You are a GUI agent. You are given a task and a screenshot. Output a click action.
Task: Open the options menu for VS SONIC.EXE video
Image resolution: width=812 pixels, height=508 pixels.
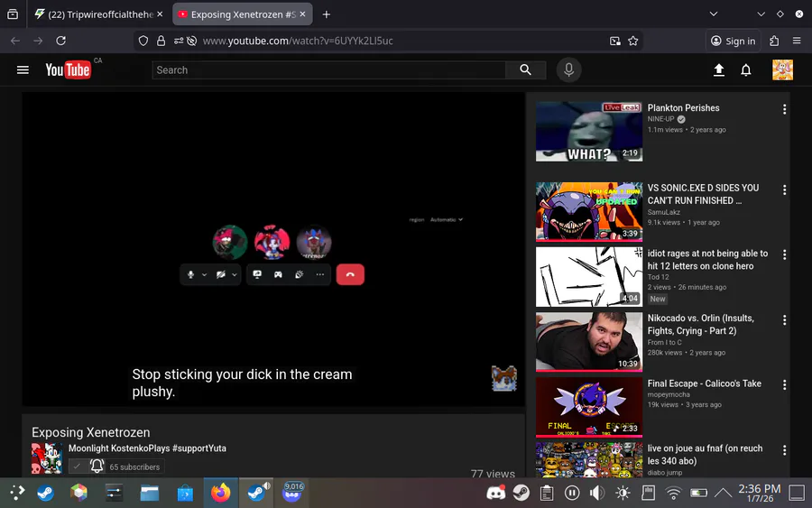[785, 190]
